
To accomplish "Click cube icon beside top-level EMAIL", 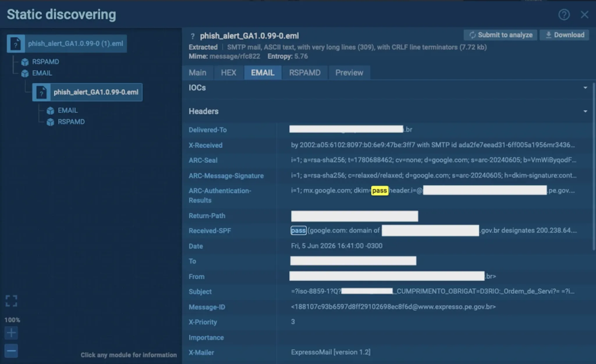I will pyautogui.click(x=25, y=73).
